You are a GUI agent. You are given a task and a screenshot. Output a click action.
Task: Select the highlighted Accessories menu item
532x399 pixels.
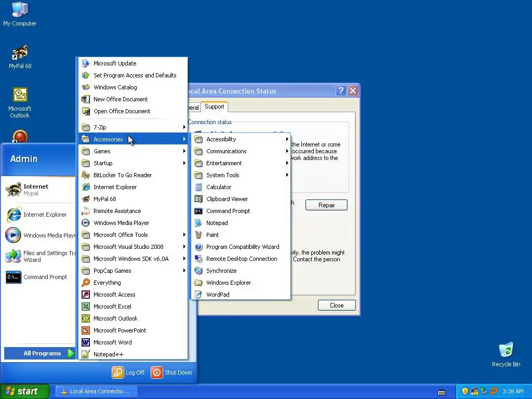tap(133, 139)
